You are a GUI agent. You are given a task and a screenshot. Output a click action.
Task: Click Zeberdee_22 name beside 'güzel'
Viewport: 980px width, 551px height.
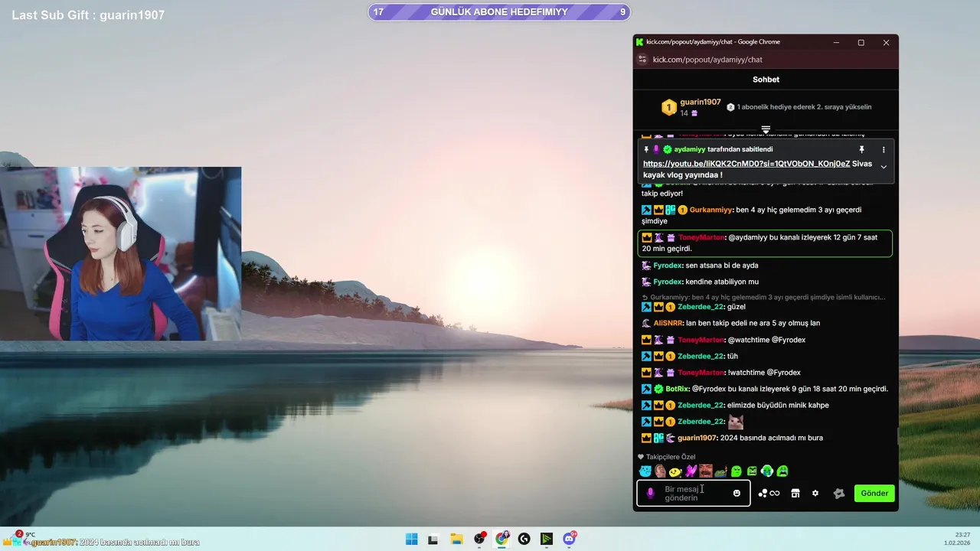click(x=701, y=307)
